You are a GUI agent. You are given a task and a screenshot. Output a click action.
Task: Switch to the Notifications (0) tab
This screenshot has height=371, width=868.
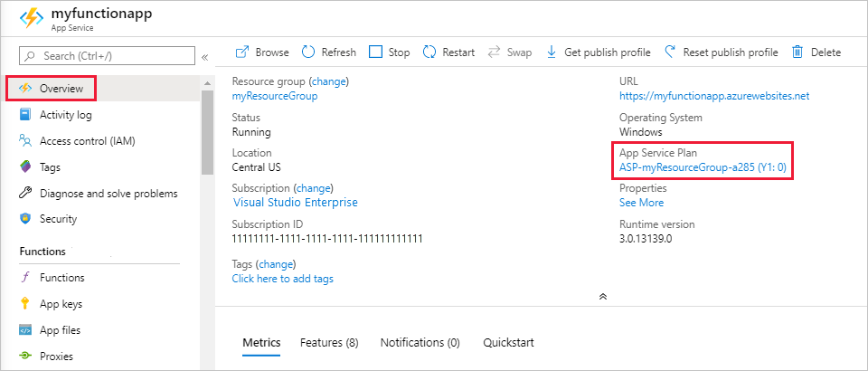[420, 343]
